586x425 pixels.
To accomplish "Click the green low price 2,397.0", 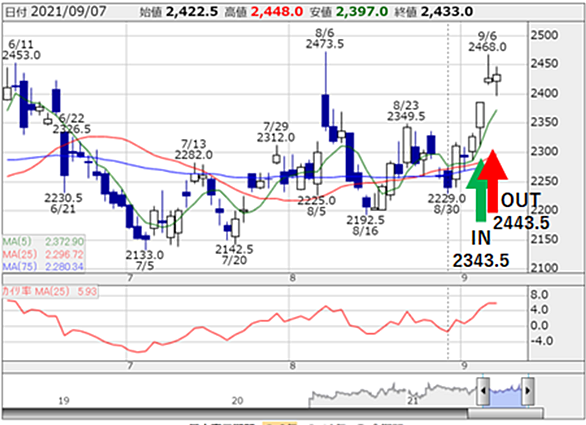I will pyautogui.click(x=362, y=12).
